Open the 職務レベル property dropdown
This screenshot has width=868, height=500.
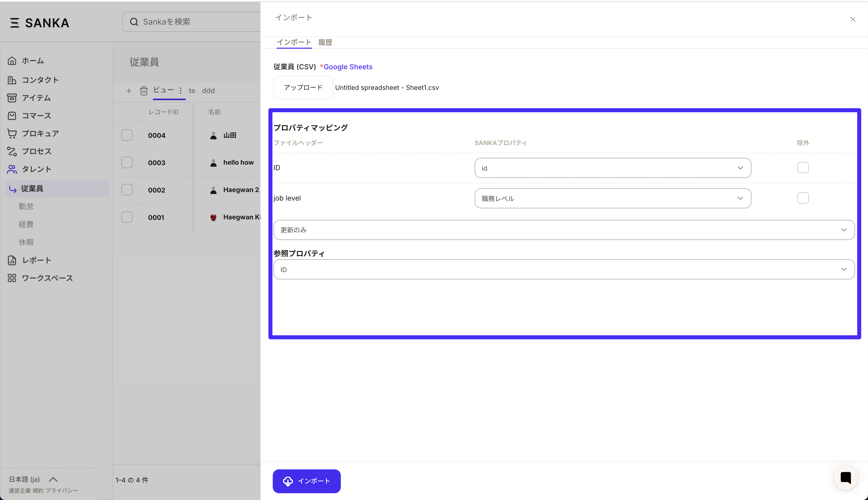click(612, 198)
